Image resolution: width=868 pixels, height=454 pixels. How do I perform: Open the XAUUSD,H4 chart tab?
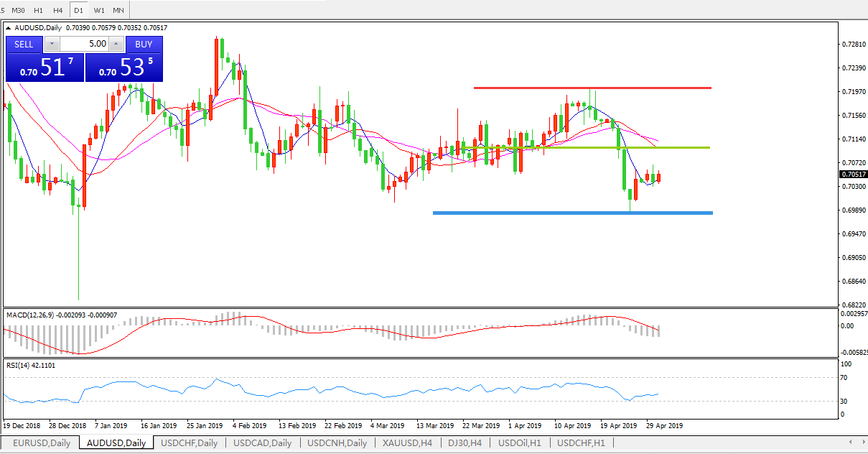407,443
